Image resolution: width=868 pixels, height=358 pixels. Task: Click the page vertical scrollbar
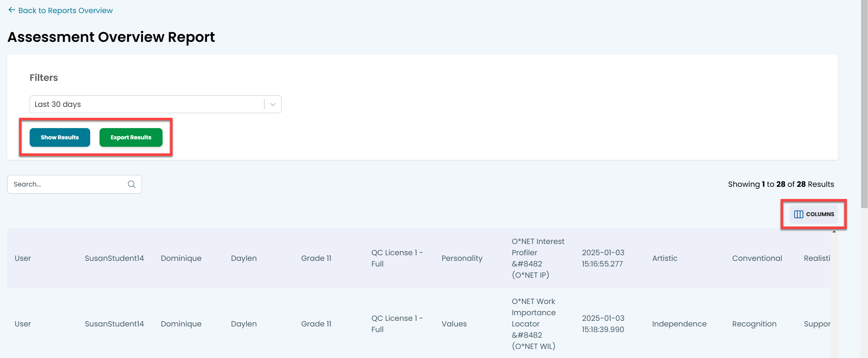click(864, 101)
